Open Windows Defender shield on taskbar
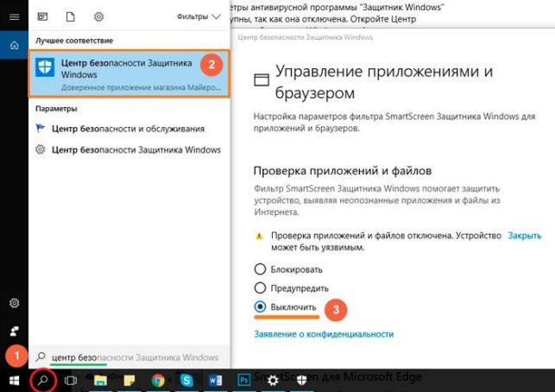This screenshot has width=555, height=392. [x=301, y=381]
